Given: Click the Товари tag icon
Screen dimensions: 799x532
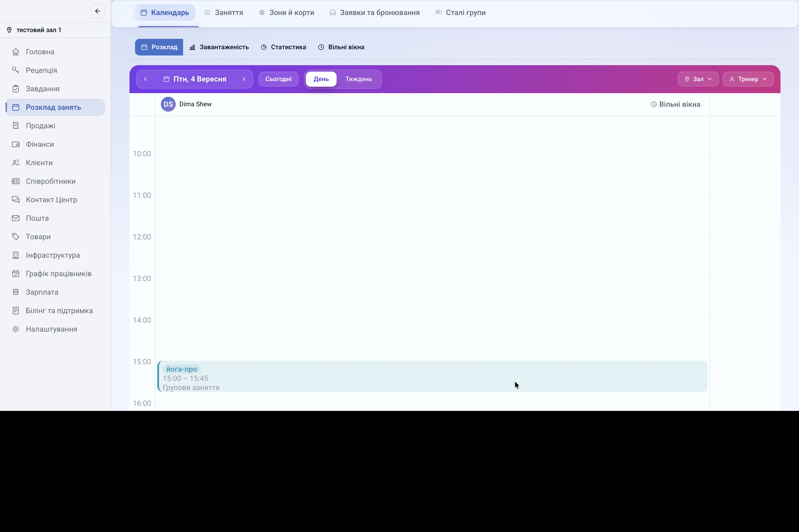Looking at the screenshot, I should pyautogui.click(x=16, y=237).
